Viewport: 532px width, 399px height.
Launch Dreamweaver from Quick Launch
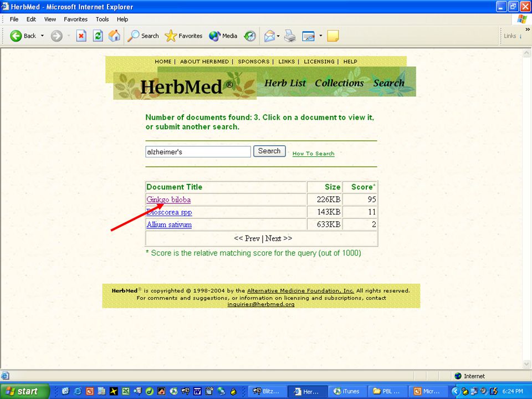pos(150,391)
